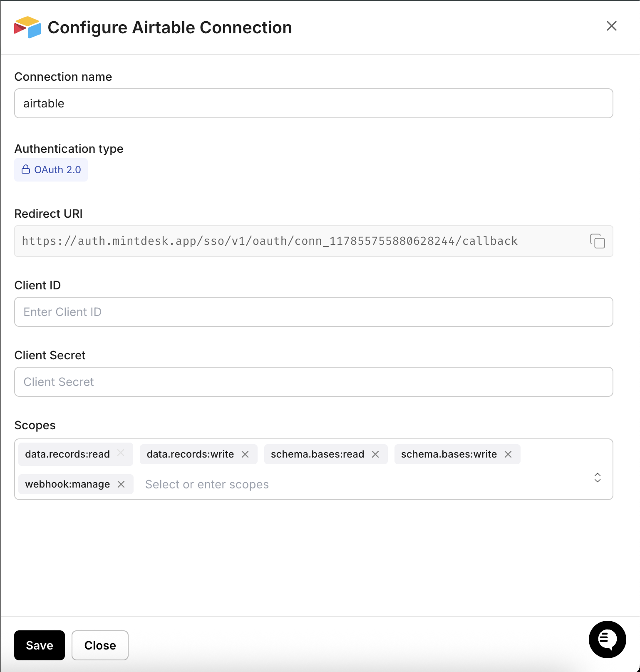
Task: Remove the data.records:write scope tag
Action: [x=245, y=454]
